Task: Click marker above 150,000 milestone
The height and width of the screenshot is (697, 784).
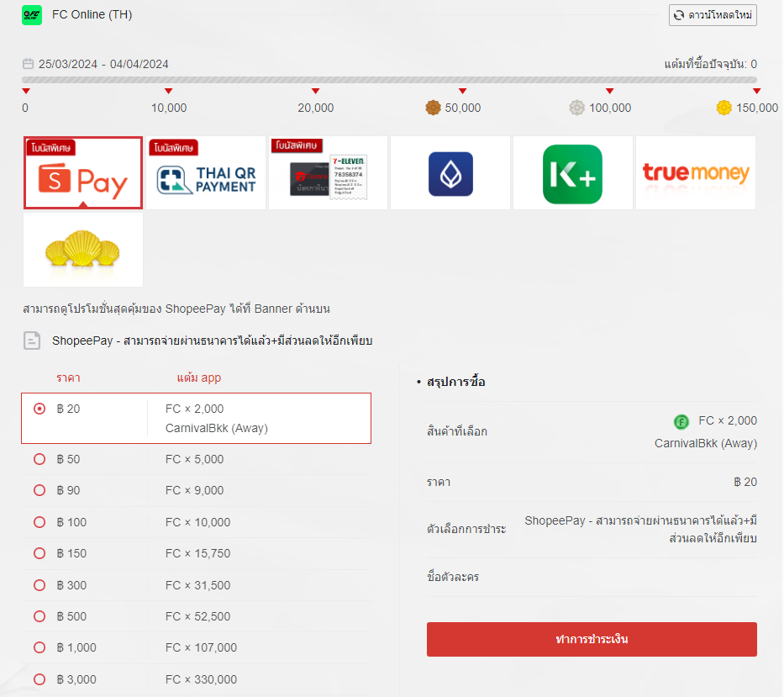Action: coord(756,91)
